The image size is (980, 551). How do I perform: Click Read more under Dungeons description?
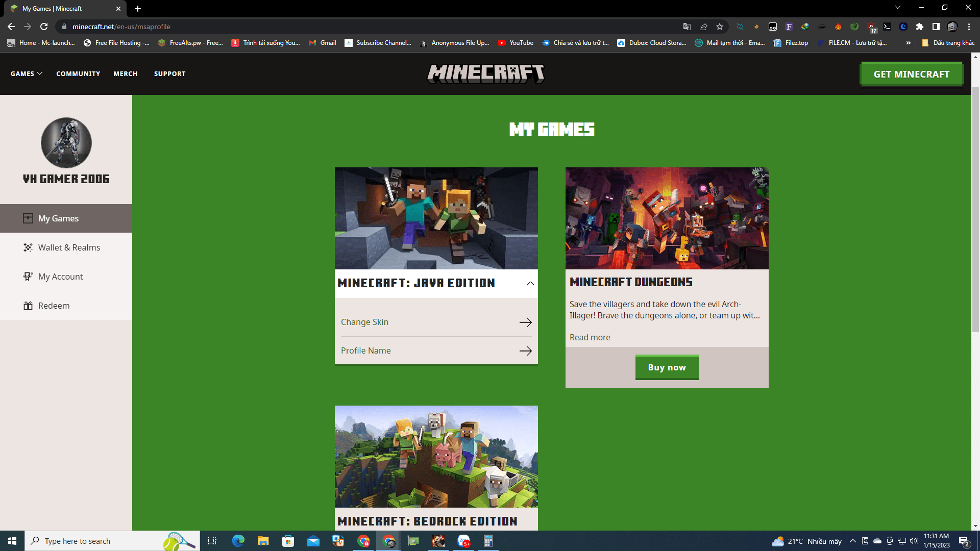[x=590, y=337]
